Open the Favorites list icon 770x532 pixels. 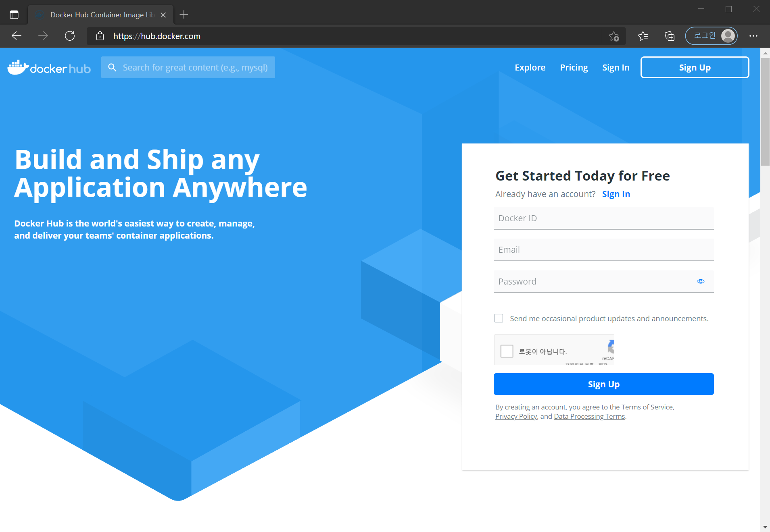pyautogui.click(x=643, y=36)
